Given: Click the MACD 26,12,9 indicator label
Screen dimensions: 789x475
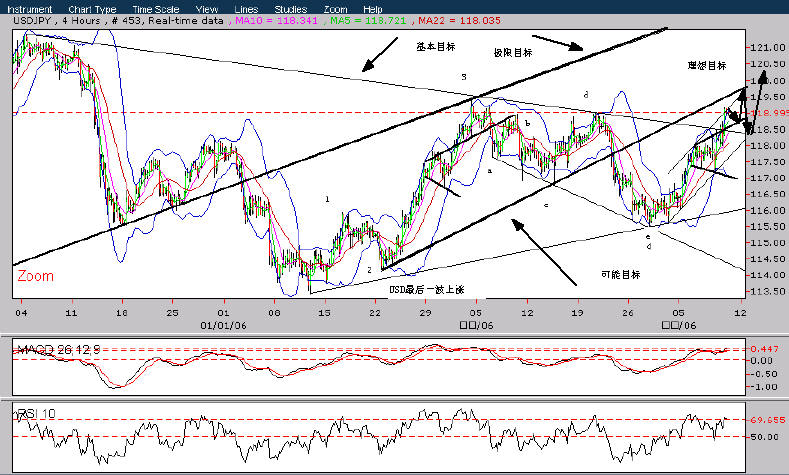Looking at the screenshot, I should (58, 349).
